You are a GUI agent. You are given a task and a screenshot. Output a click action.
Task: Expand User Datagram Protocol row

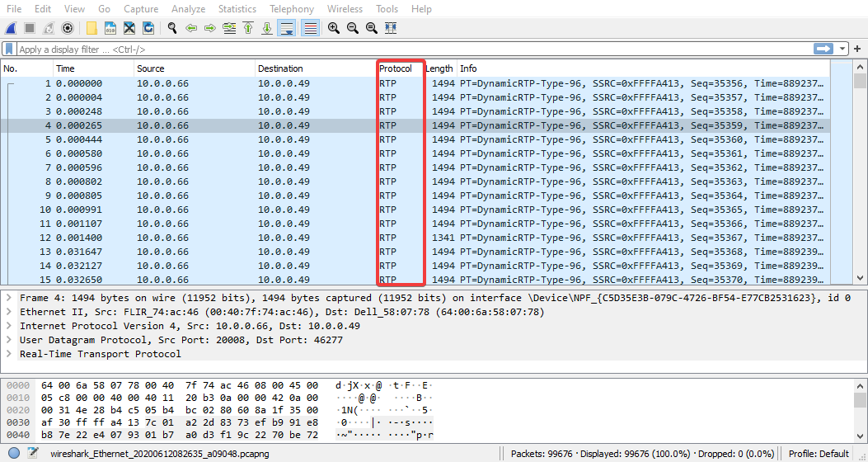click(9, 340)
